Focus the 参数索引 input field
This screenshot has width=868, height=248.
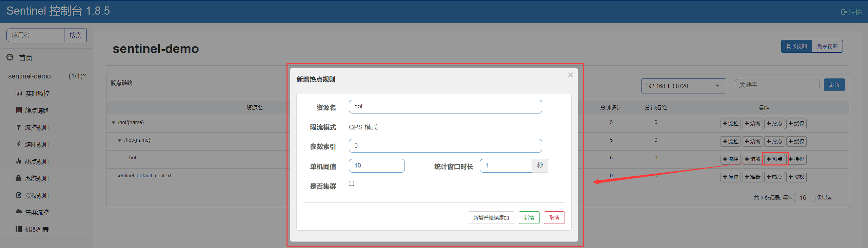[445, 146]
